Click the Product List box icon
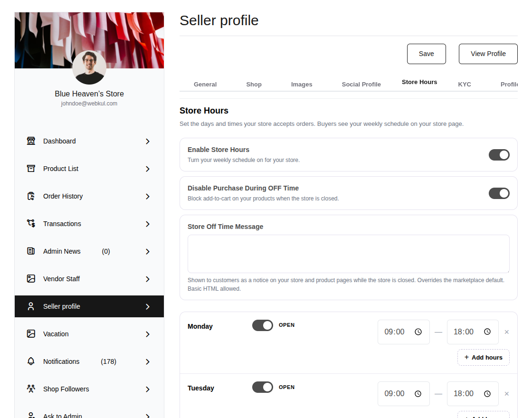Image resolution: width=532 pixels, height=418 pixels. pyautogui.click(x=31, y=168)
